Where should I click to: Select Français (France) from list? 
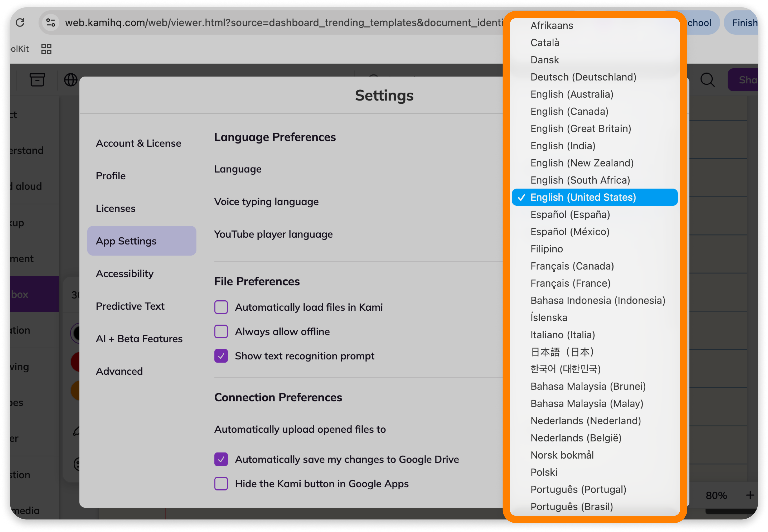point(595,283)
